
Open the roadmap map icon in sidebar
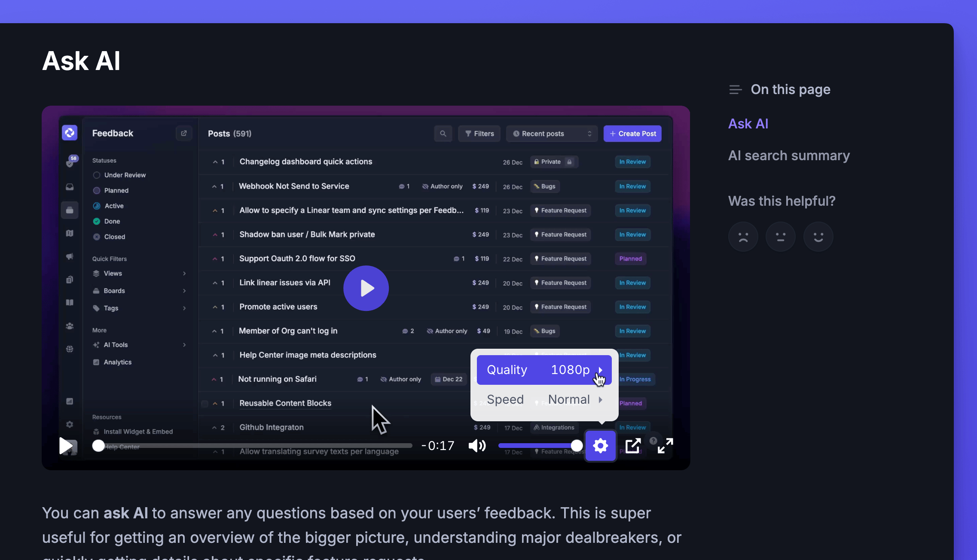pyautogui.click(x=70, y=233)
